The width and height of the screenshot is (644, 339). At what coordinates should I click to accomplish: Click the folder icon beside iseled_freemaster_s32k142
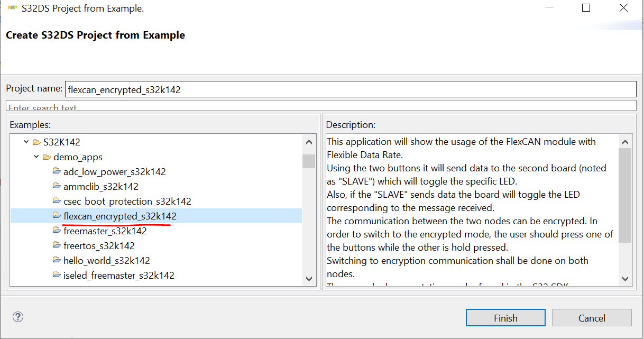(57, 275)
